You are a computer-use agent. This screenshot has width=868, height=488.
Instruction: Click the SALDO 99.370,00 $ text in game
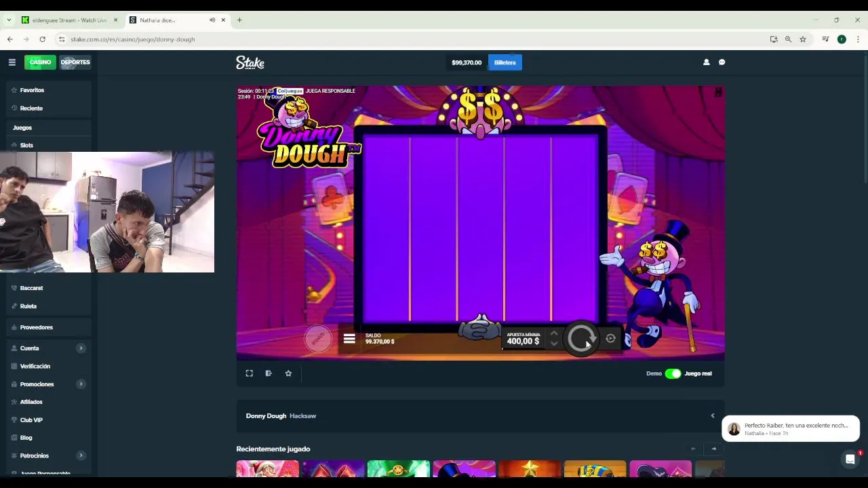380,338
